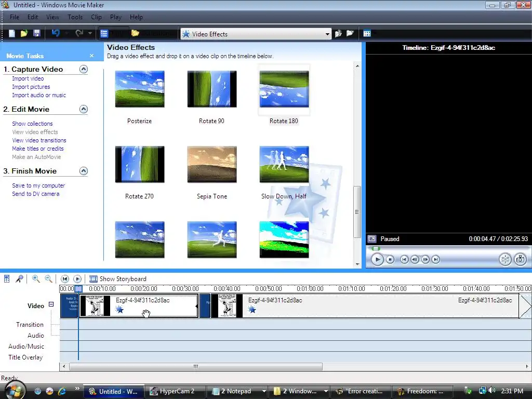This screenshot has width=532, height=399.
Task: Select the Slow Down, Half effect thumbnail
Action: point(284,164)
